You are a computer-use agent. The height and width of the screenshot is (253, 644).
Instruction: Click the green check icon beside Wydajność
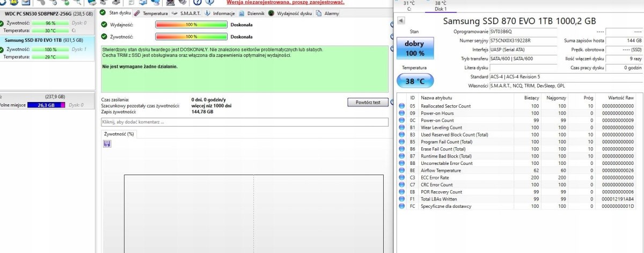[104, 25]
